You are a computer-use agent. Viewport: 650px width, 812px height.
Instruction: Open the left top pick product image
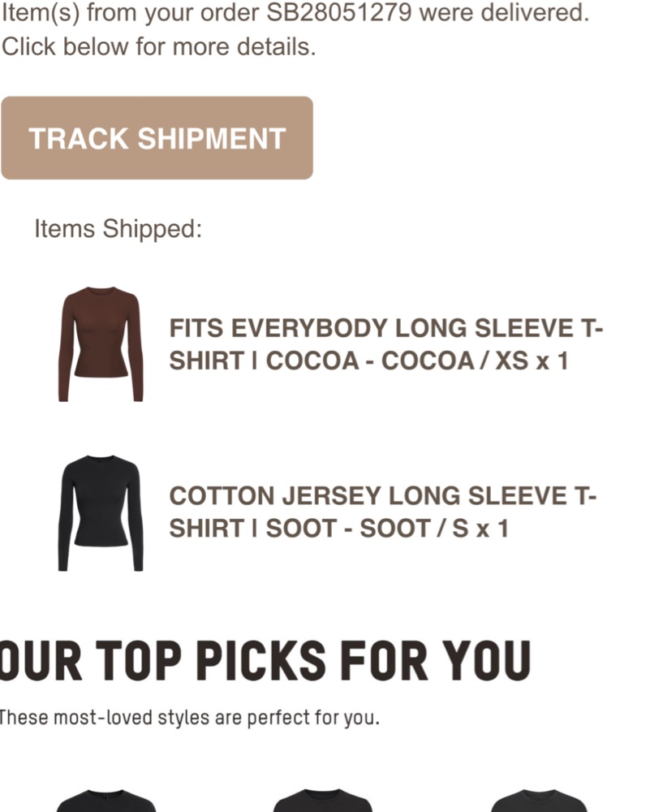point(106,801)
